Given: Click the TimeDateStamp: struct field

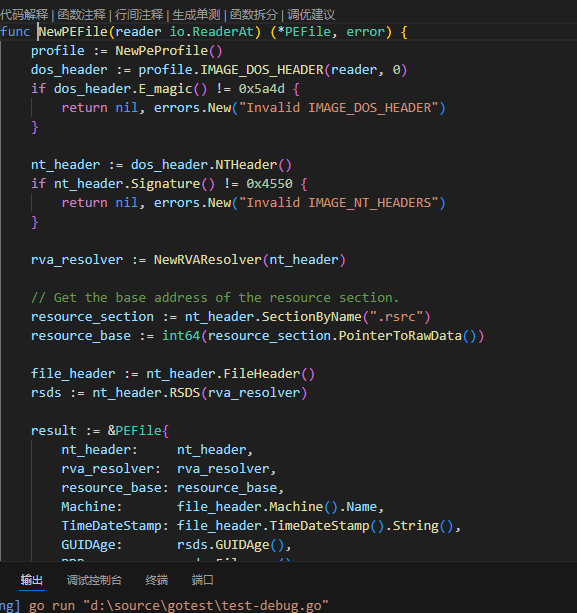Looking at the screenshot, I should click(x=115, y=526).
